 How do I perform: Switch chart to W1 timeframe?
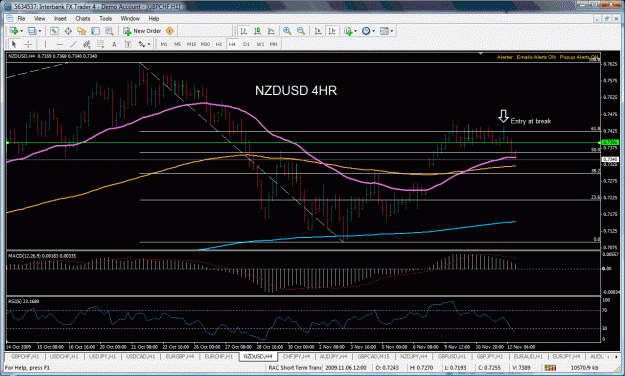pos(260,44)
